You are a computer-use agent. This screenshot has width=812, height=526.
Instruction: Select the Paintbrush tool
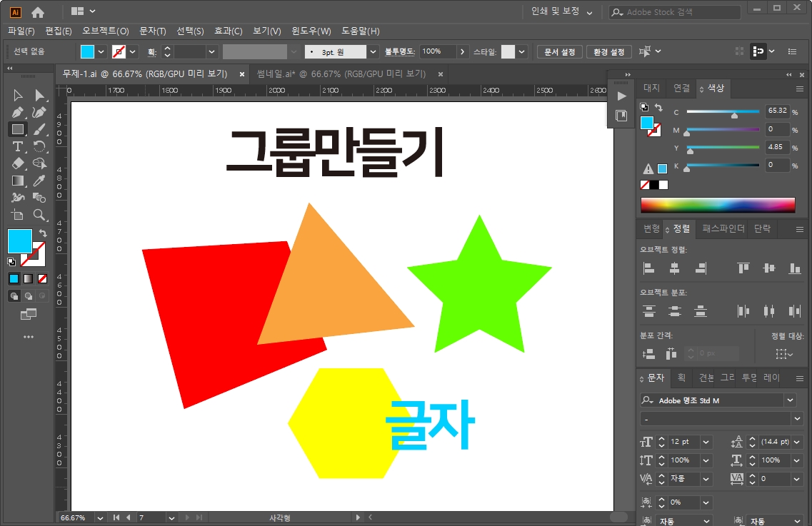[x=39, y=129]
